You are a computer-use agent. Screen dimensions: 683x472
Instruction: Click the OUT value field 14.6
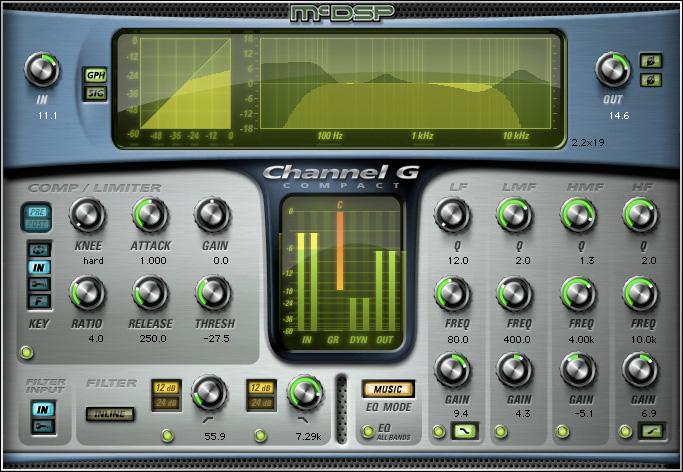point(619,116)
